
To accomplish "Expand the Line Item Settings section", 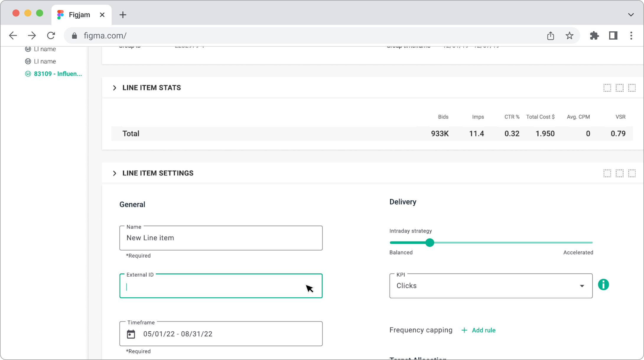I will pyautogui.click(x=115, y=173).
